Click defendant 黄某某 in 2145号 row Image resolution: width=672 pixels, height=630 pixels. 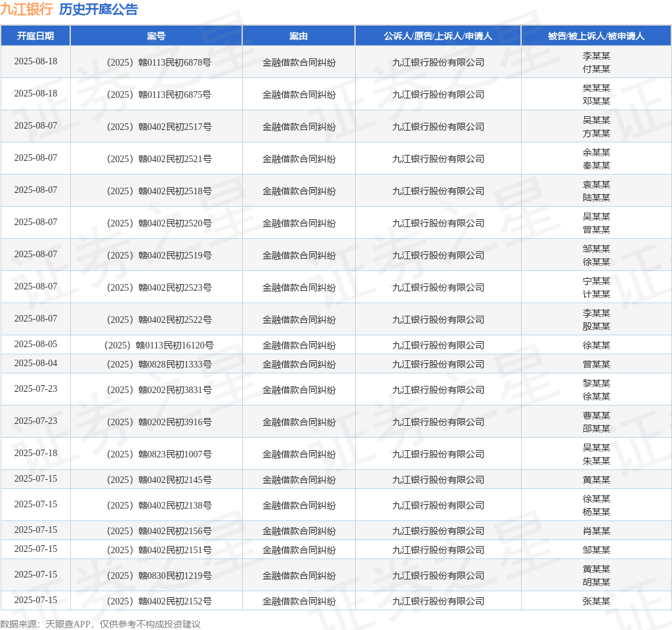coord(596,480)
